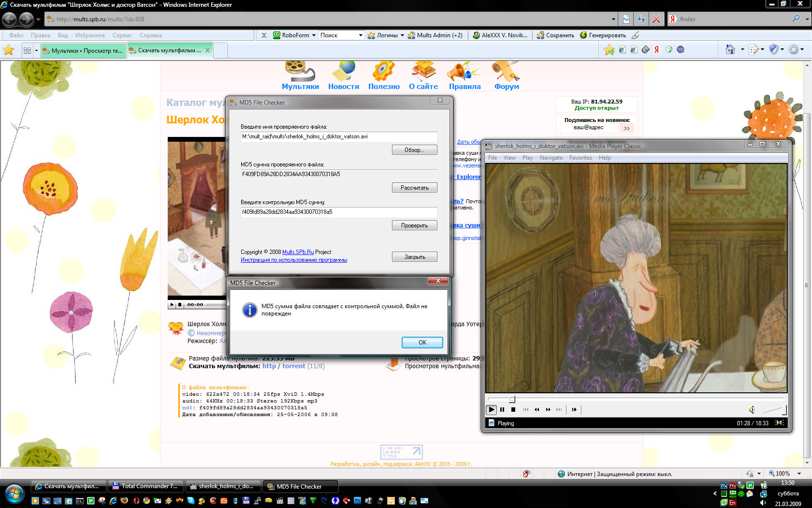
Task: Switch to the Мультики • Просмотр tab
Action: click(83, 50)
